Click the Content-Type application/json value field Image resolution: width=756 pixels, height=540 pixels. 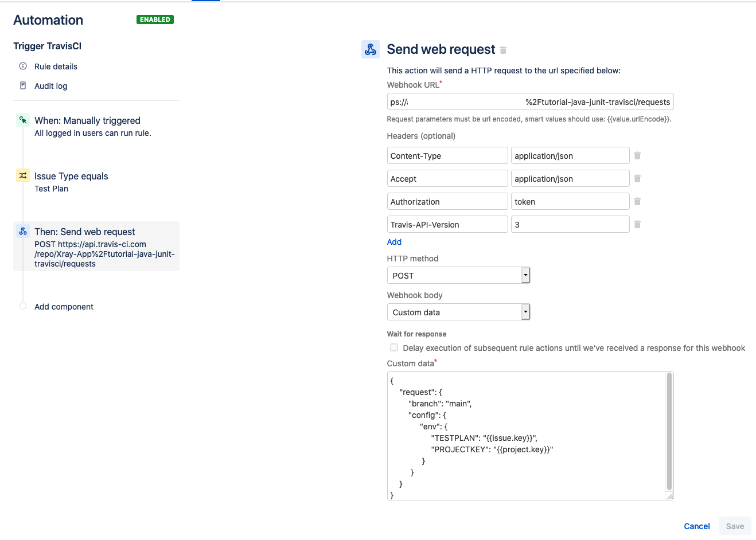(x=570, y=155)
